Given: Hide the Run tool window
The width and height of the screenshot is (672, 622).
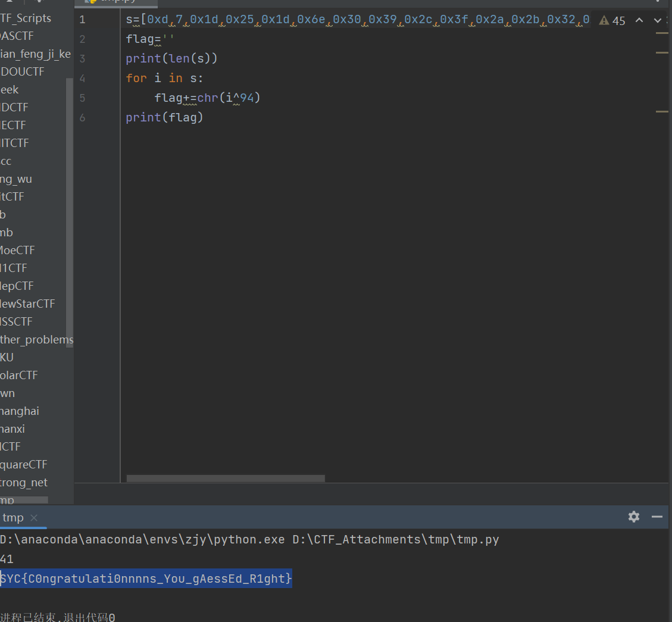Looking at the screenshot, I should click(657, 517).
